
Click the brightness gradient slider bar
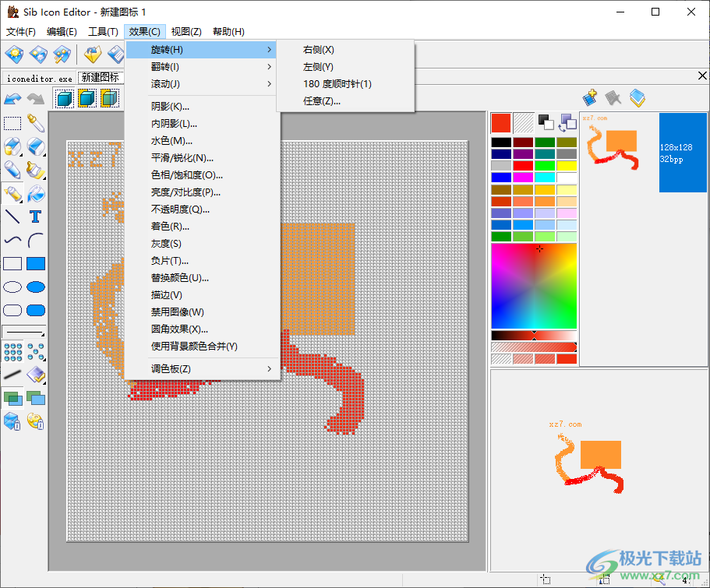(x=534, y=336)
